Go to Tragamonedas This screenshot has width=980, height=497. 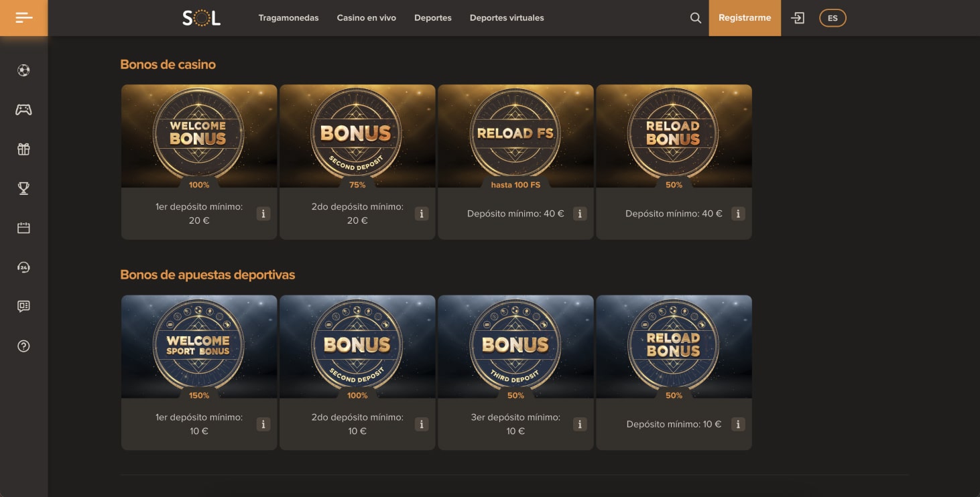288,18
